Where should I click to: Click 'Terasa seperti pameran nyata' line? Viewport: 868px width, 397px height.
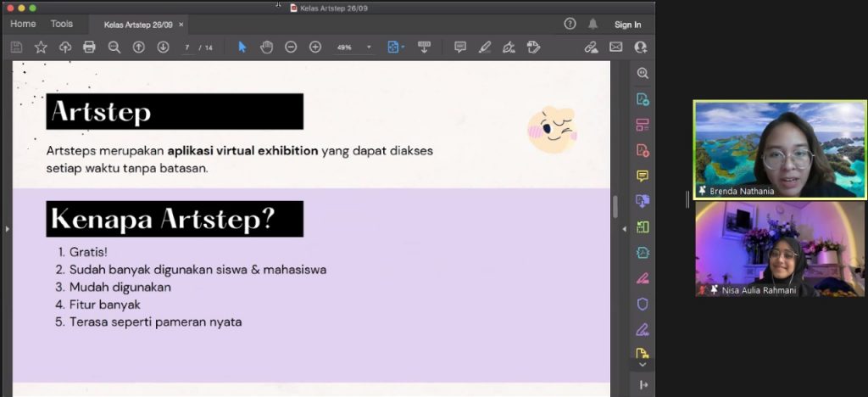pyautogui.click(x=156, y=322)
